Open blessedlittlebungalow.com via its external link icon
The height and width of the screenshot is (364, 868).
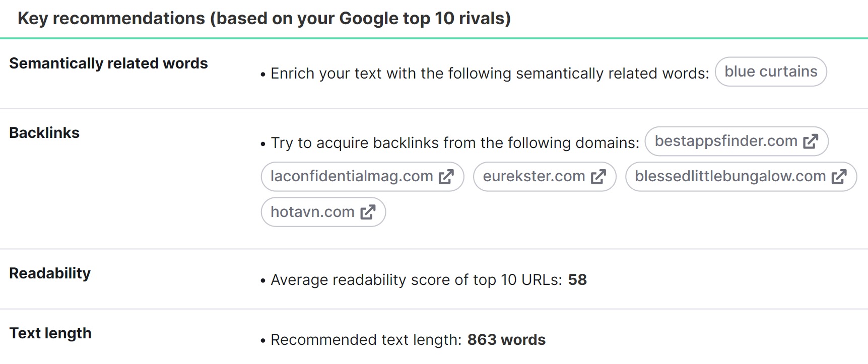click(840, 176)
